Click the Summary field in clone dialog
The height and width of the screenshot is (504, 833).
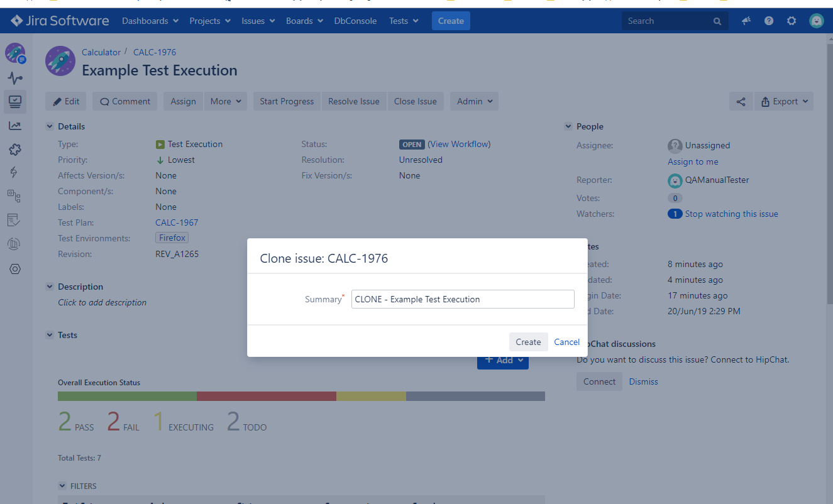(463, 299)
